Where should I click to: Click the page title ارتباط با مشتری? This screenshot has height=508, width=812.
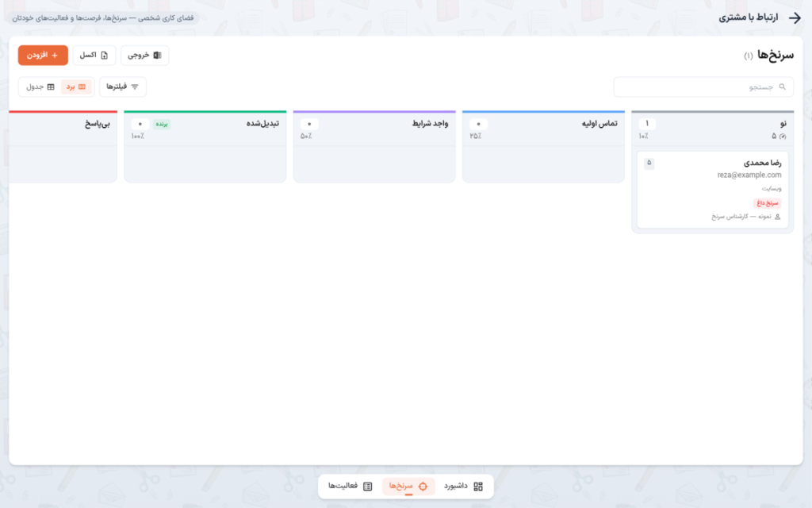749,17
